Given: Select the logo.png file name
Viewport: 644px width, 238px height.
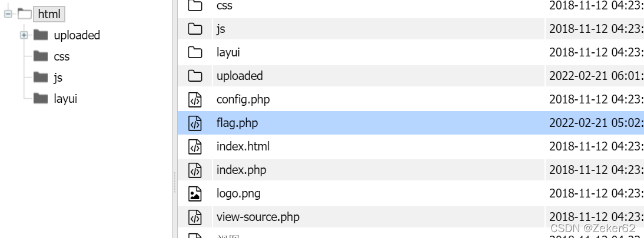Looking at the screenshot, I should pos(238,193).
